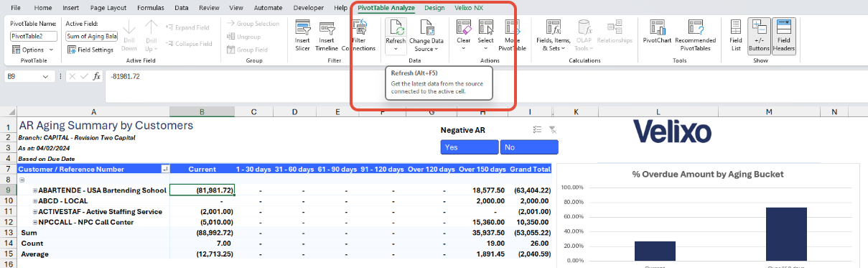The height and width of the screenshot is (268, 868).
Task: Click formula bar confirm checkmark
Action: (84, 76)
